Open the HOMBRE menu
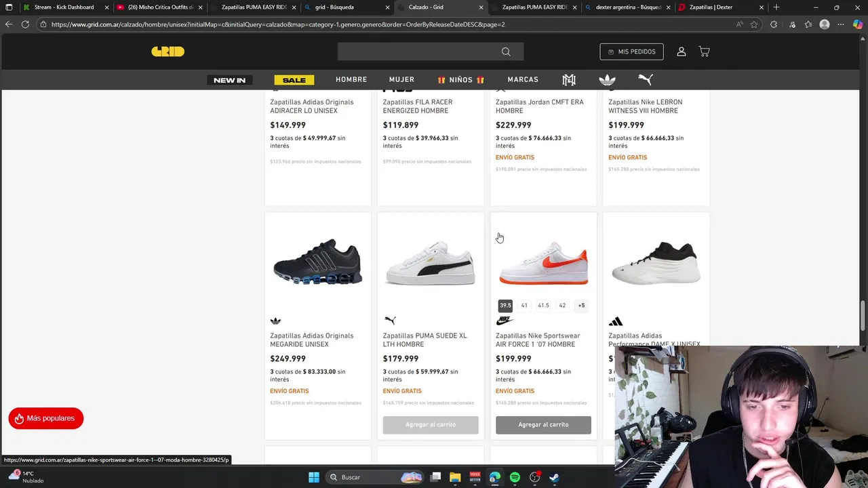 (351, 79)
